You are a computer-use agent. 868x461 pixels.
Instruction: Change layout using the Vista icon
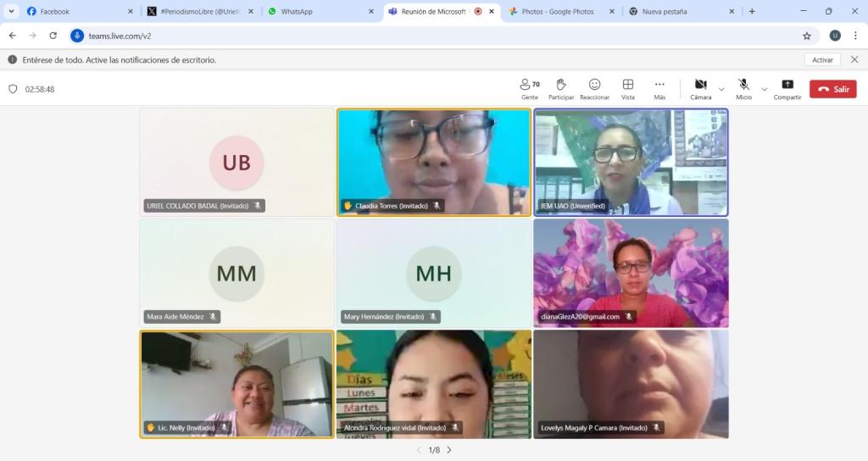628,89
